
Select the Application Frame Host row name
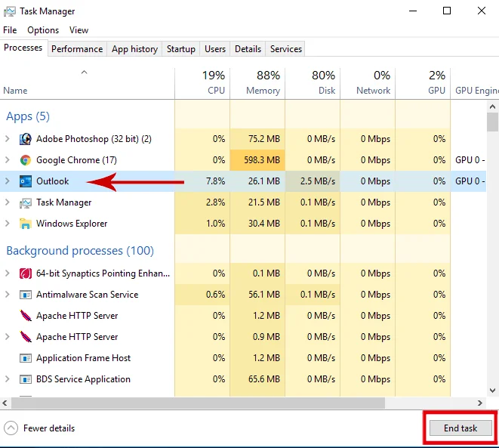point(83,358)
